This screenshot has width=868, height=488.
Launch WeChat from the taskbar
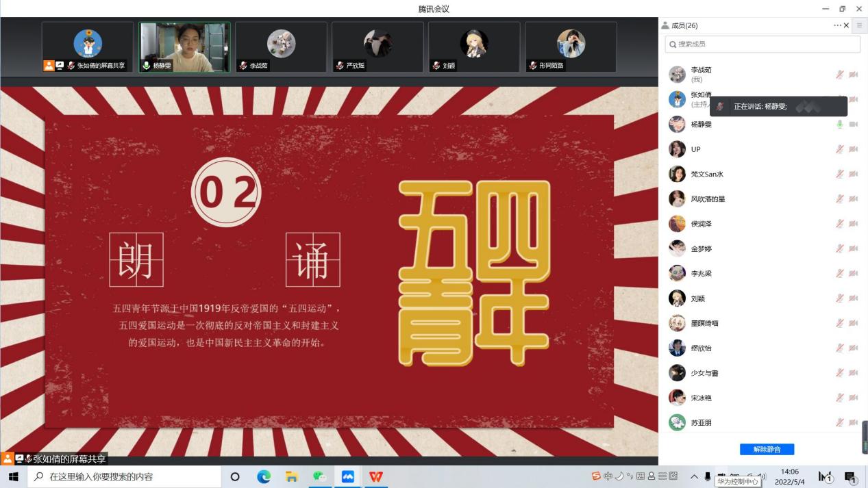tap(319, 476)
